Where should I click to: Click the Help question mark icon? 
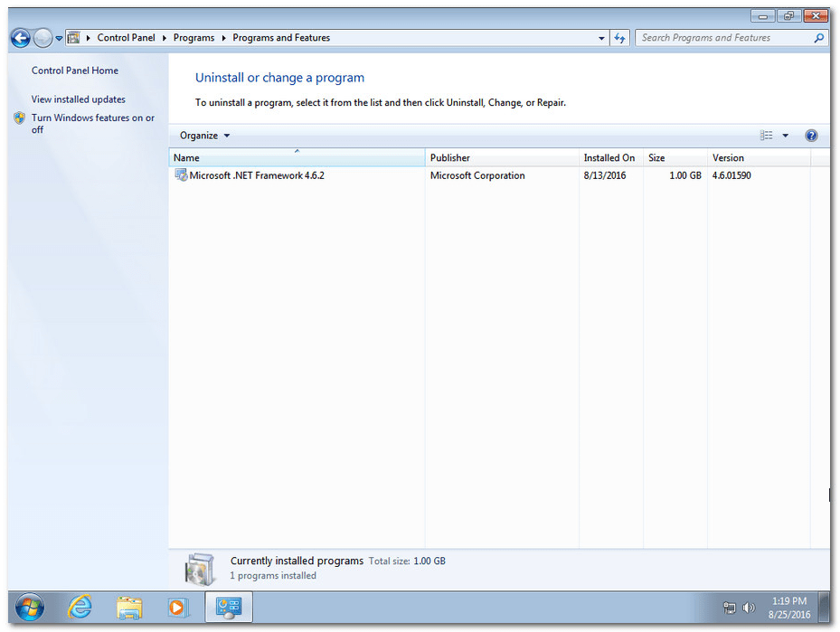[x=811, y=135]
